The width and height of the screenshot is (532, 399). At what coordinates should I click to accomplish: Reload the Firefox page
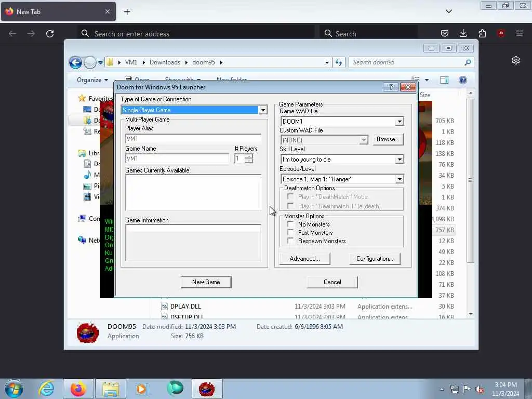[x=50, y=34]
